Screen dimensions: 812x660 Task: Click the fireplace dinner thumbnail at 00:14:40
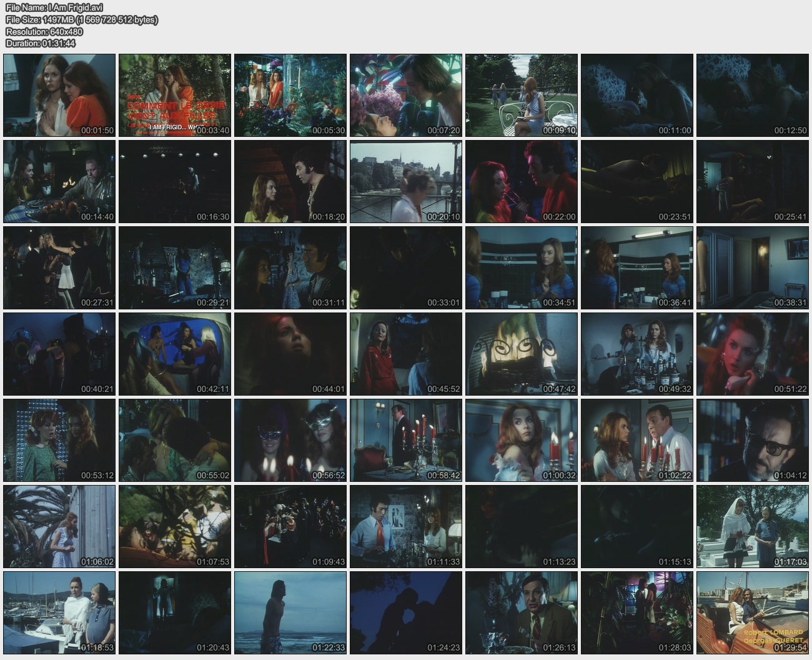pyautogui.click(x=59, y=181)
